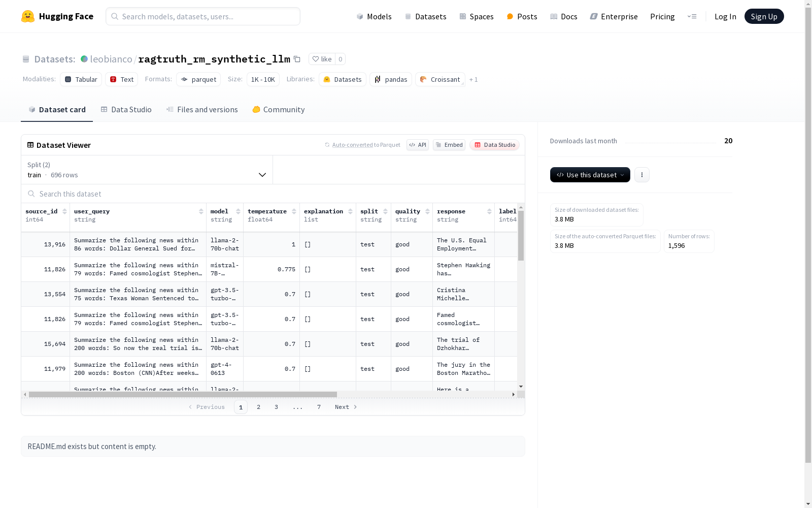This screenshot has width=812, height=508.
Task: Show the +1 more libraries
Action: [x=473, y=79]
